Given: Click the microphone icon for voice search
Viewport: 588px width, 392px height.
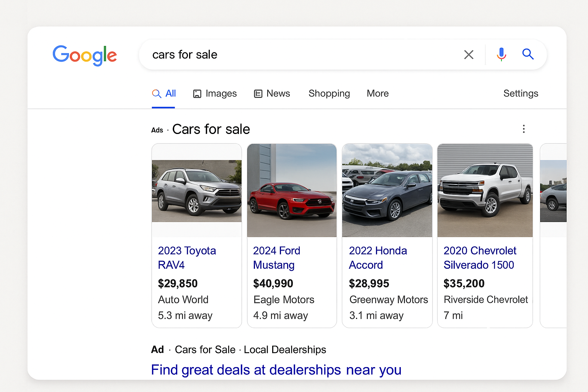Looking at the screenshot, I should (501, 54).
